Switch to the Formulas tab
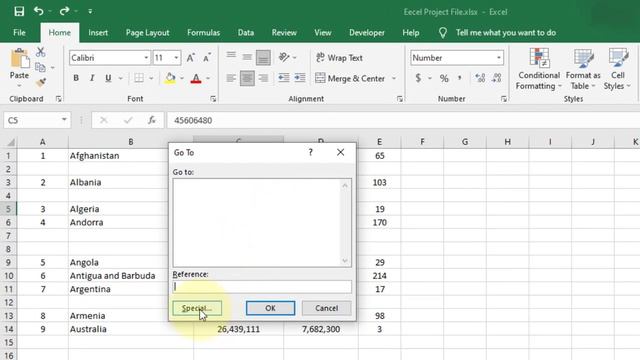This screenshot has width=640, height=360. click(x=203, y=33)
